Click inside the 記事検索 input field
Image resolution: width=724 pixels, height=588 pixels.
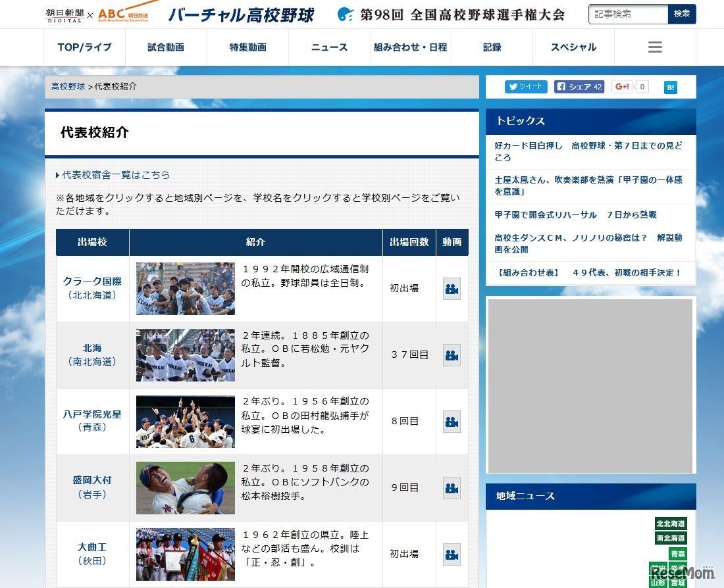(x=627, y=12)
